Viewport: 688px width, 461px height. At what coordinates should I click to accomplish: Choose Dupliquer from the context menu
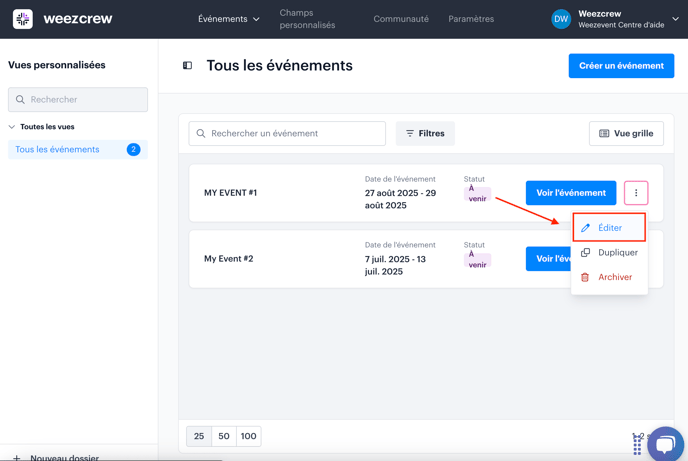[x=609, y=253]
